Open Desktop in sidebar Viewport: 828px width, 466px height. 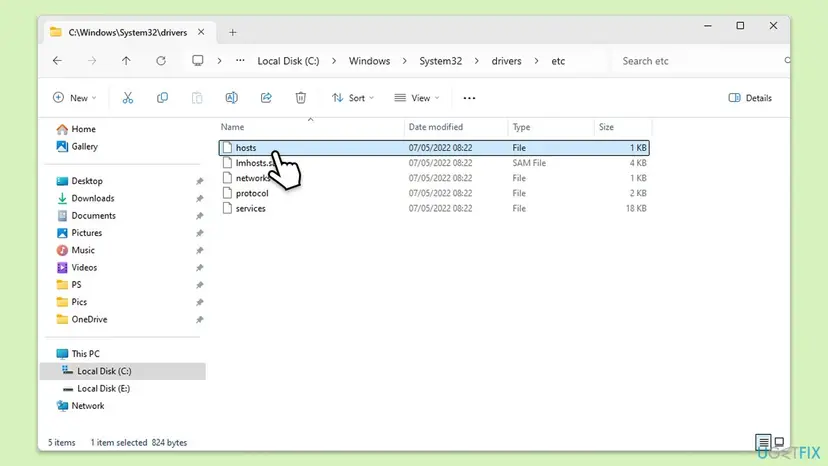pos(79,181)
